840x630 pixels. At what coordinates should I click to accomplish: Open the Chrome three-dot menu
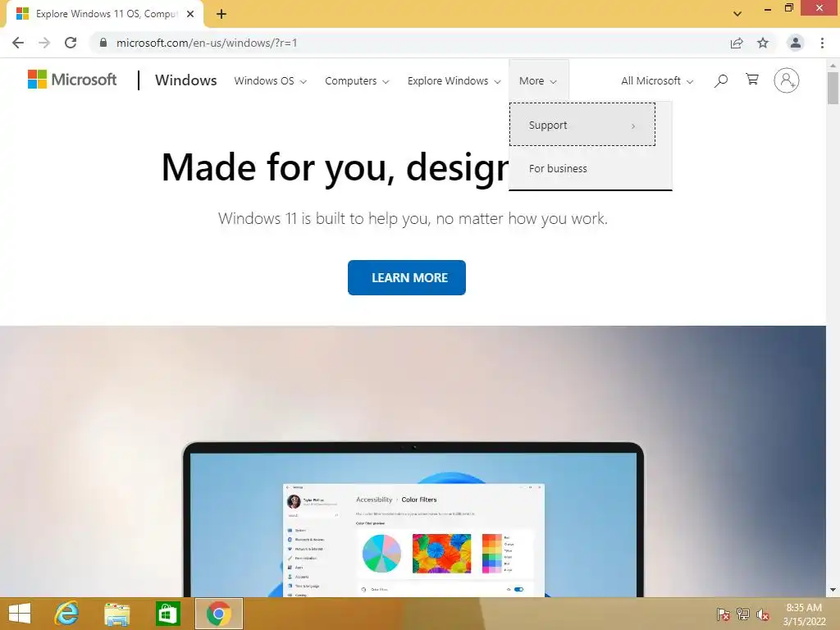[822, 43]
